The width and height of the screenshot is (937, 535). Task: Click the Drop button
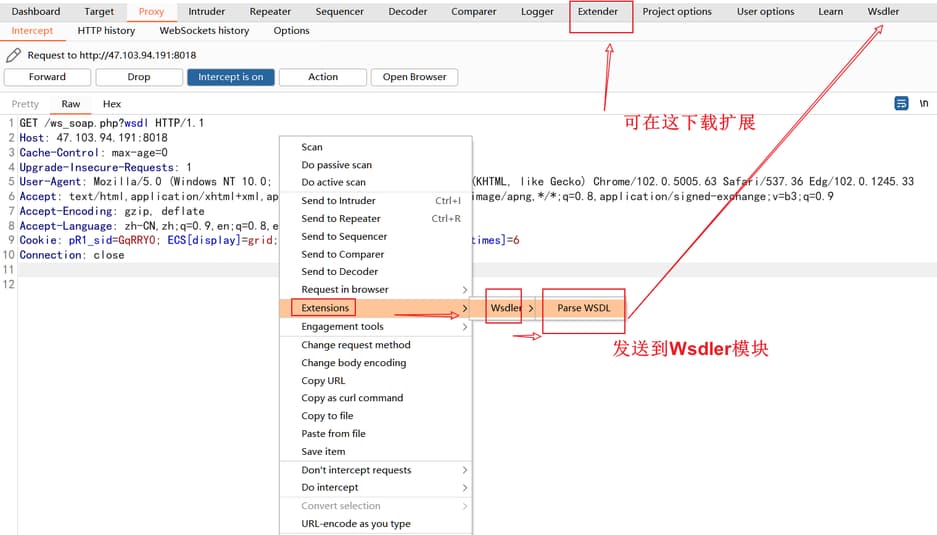(139, 77)
